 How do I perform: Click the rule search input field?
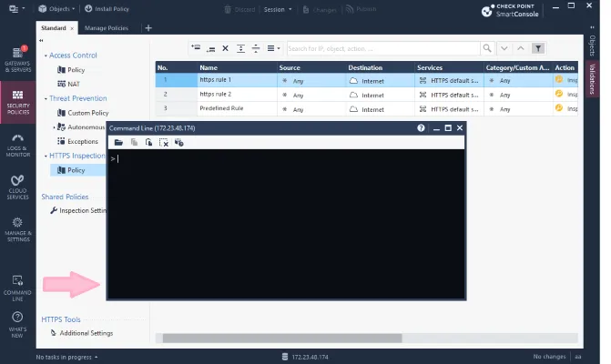[383, 48]
